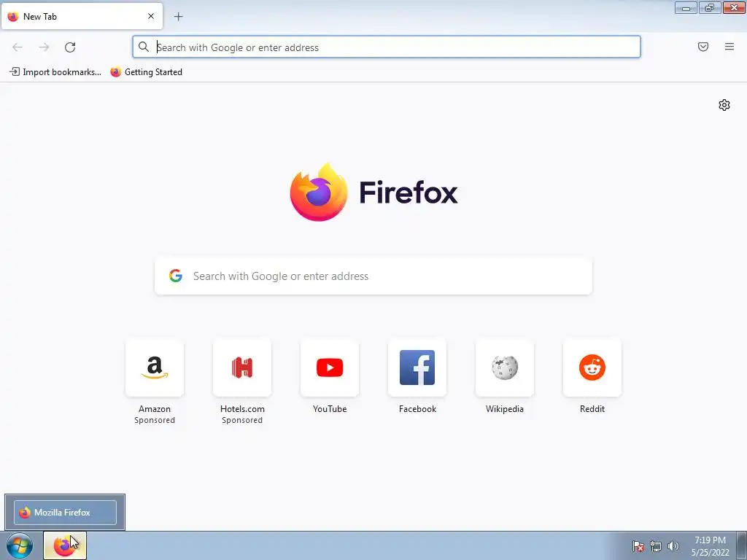Open Action Center flag tray icon
747x560 pixels.
(x=638, y=546)
